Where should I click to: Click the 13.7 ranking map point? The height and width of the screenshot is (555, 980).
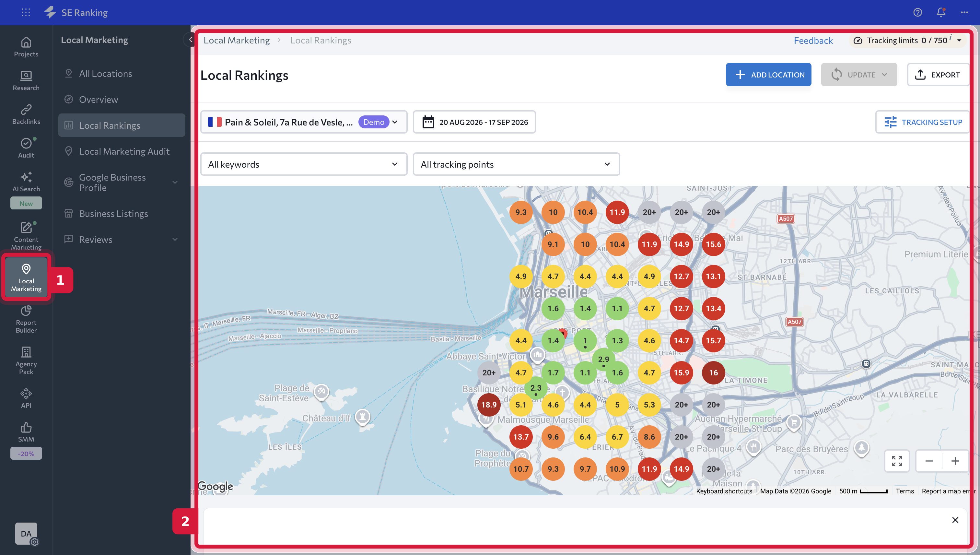pos(520,437)
